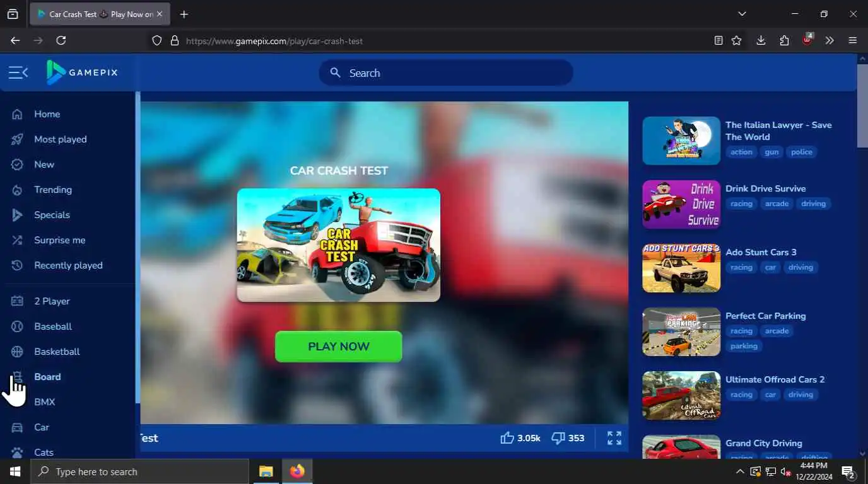Open the tracking protection shield icon
This screenshot has height=484, width=868.
point(157,40)
